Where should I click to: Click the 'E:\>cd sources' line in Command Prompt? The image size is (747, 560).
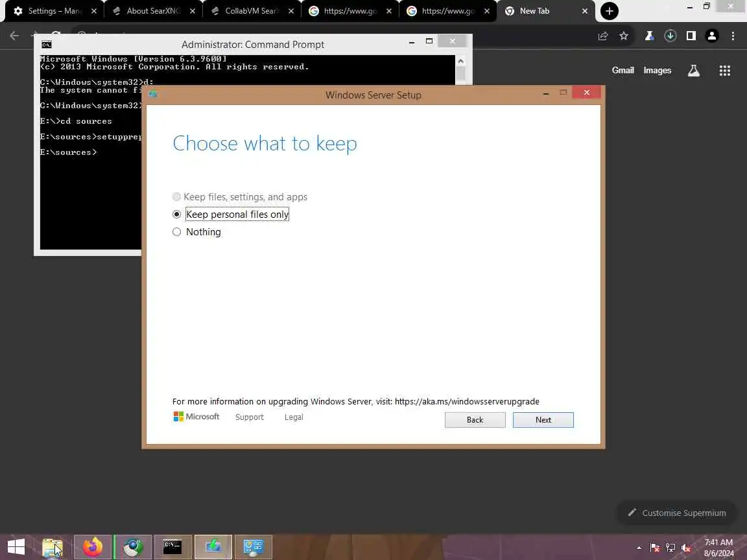tap(76, 121)
